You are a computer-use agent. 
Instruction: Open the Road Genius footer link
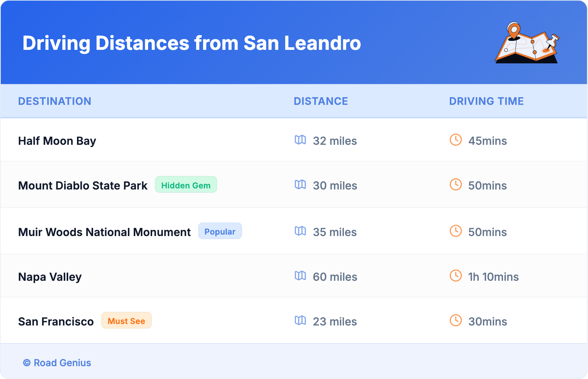[x=57, y=363]
